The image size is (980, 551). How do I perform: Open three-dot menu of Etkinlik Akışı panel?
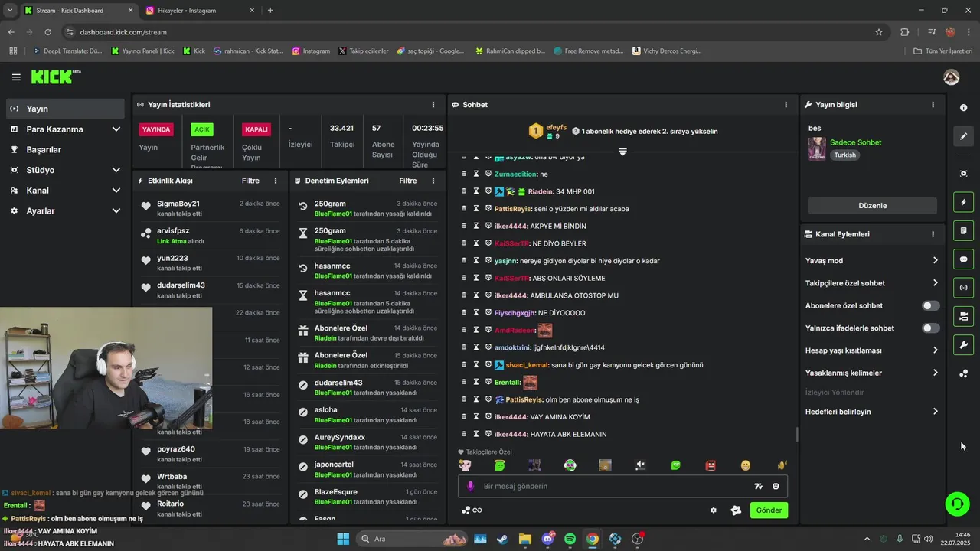click(276, 181)
